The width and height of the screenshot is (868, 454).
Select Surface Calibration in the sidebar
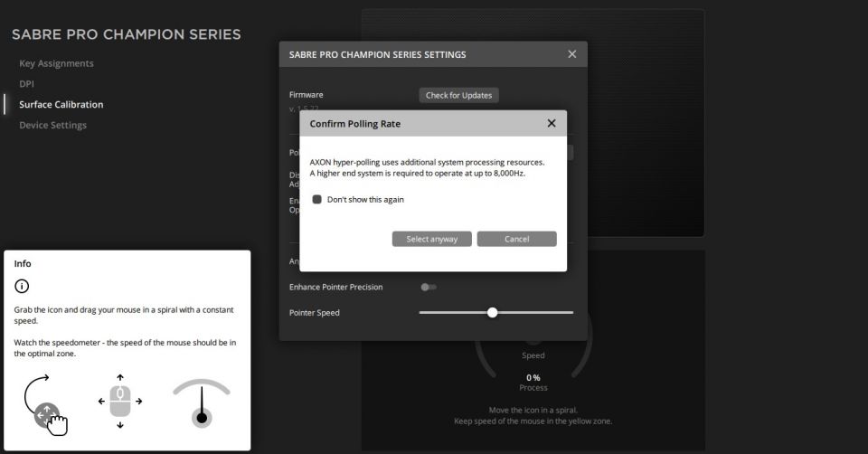pos(61,104)
